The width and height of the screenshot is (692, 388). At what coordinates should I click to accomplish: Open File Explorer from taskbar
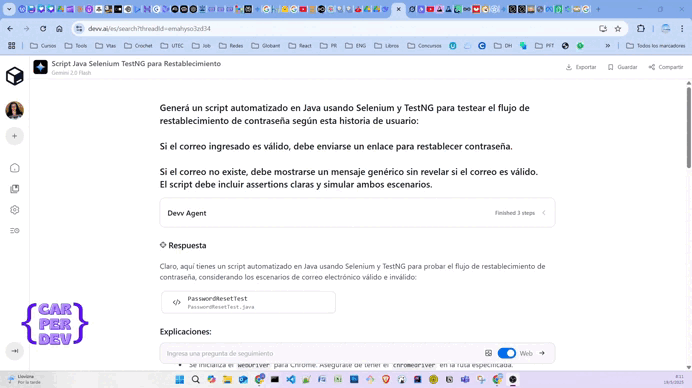227,380
